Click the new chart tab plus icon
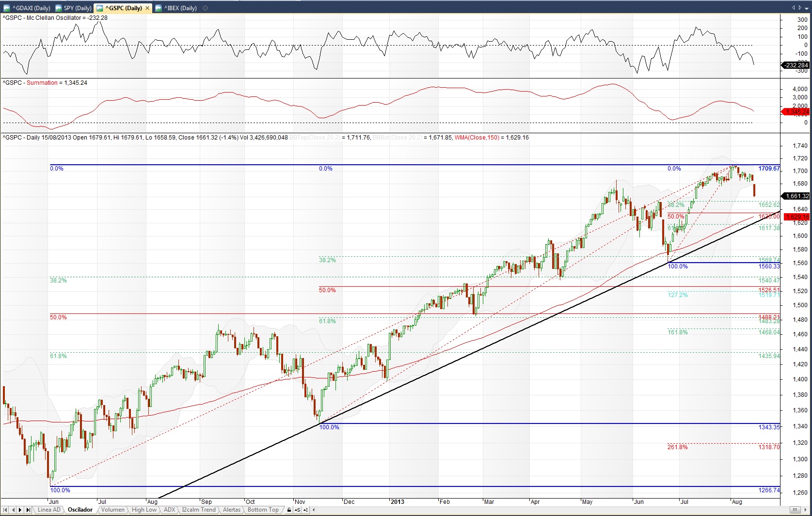Screen dimensions: 812x516 click(x=205, y=8)
